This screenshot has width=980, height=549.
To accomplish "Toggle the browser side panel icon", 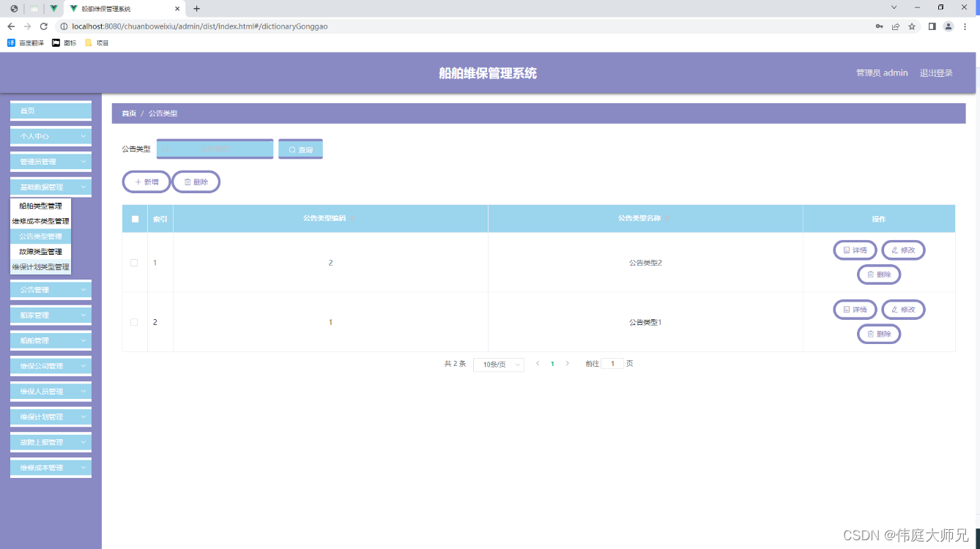I will click(932, 26).
